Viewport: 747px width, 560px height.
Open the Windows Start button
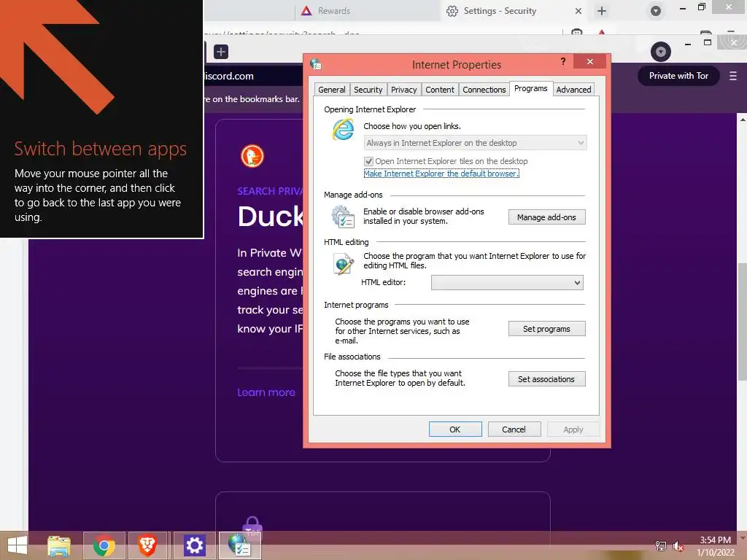point(18,545)
